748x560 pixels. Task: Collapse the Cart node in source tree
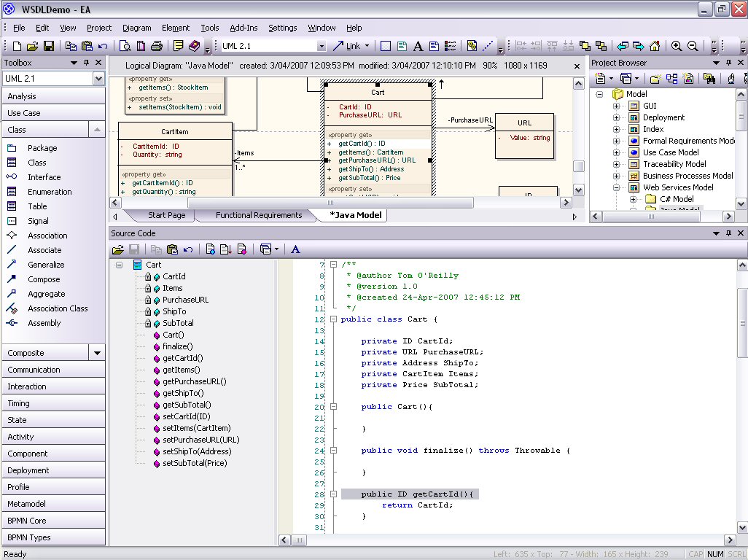pos(120,265)
